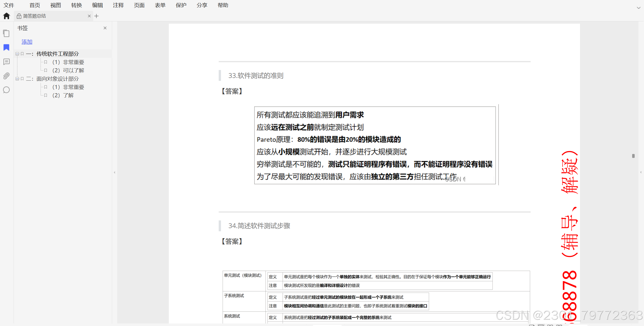Close the 简答题总结 document tab
This screenshot has height=326, width=644.
pyautogui.click(x=89, y=16)
